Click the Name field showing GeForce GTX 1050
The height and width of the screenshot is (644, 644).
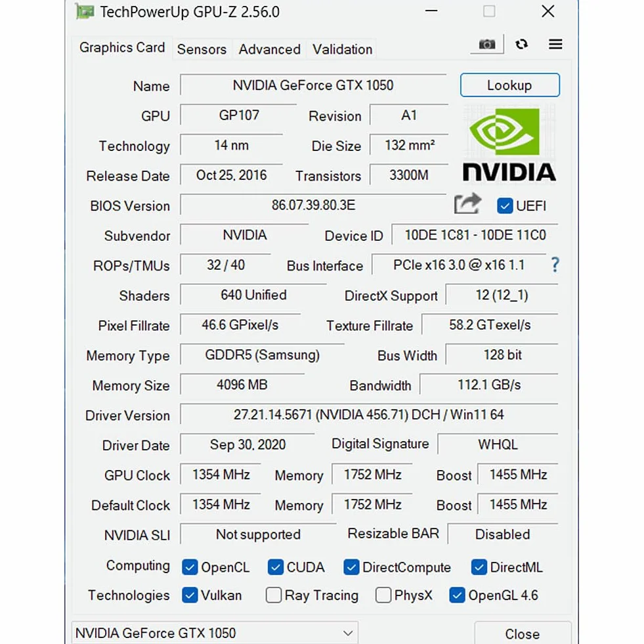point(313,85)
